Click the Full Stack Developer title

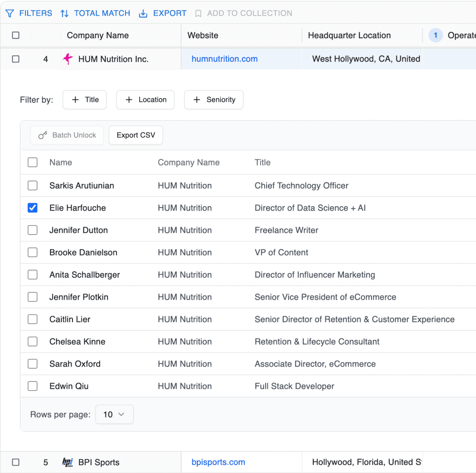295,386
